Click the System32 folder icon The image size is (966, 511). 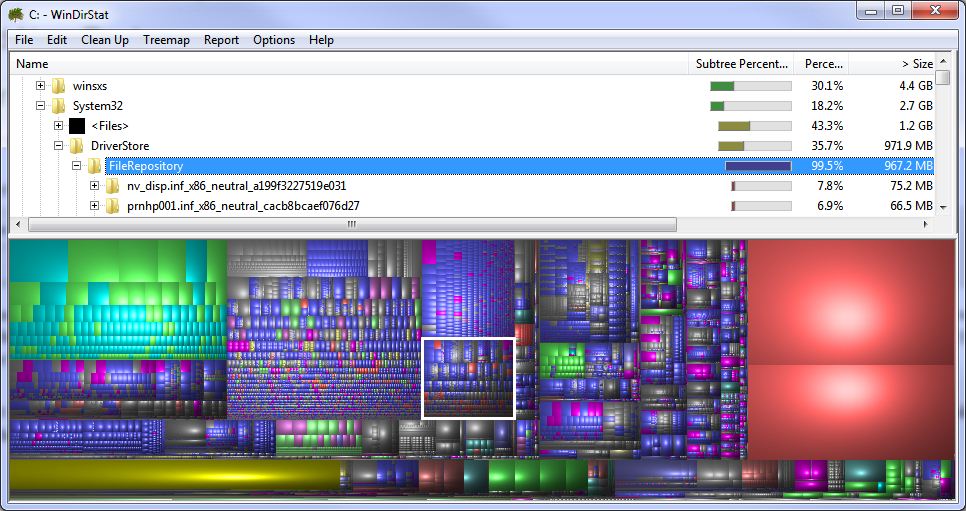59,106
